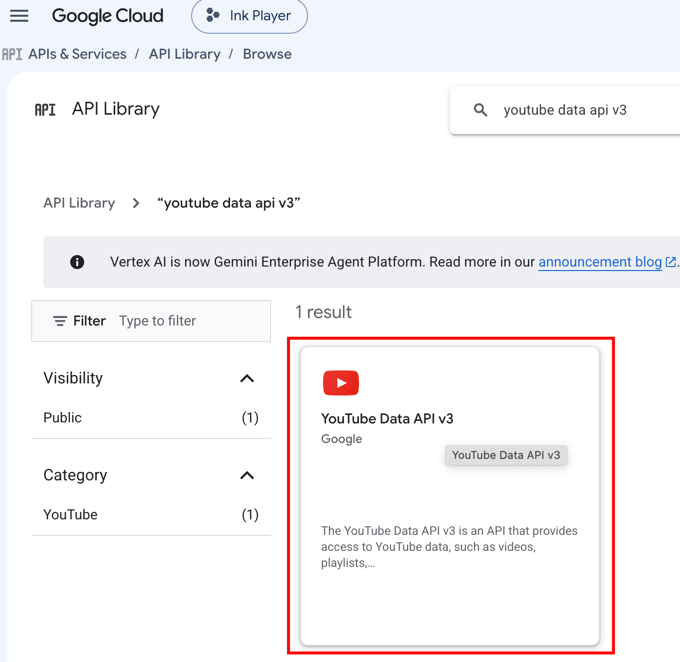
Task: Click the API Library breadcrumb in header
Action: tap(185, 54)
